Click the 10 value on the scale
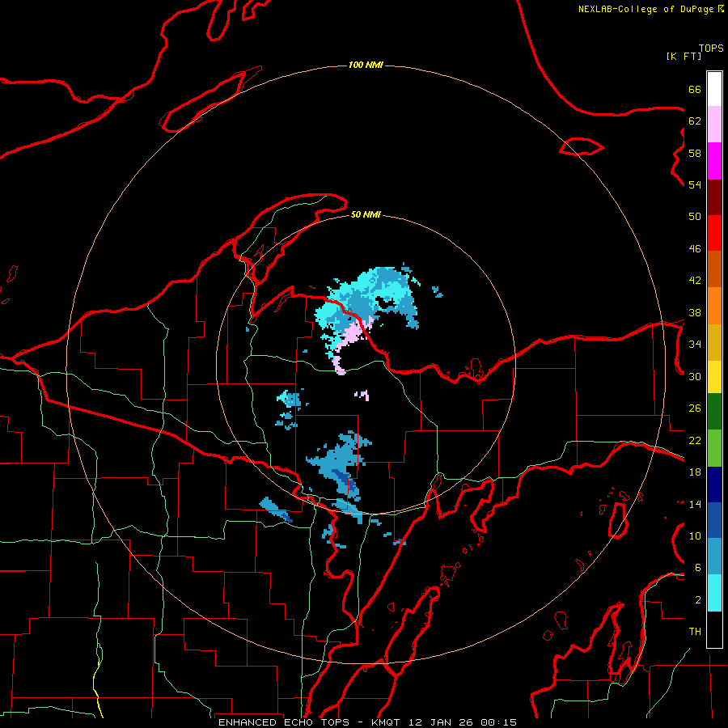This screenshot has width=728, height=728. (695, 535)
